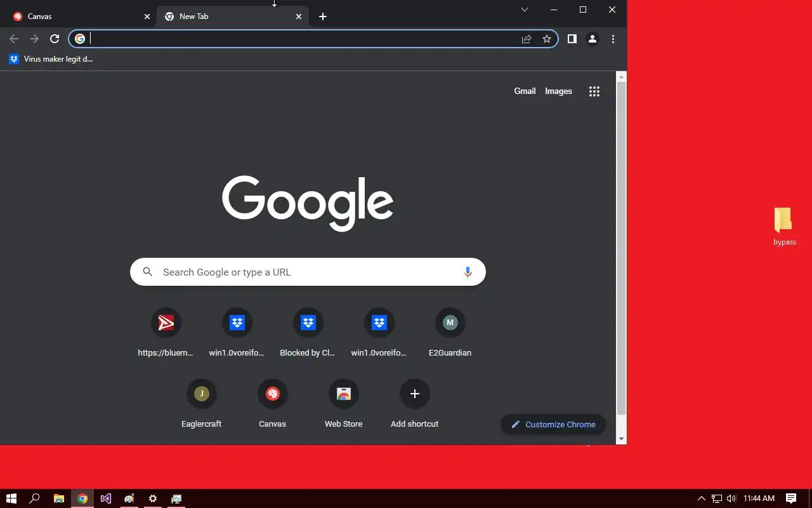Open the Eaglercraft shortcut
Screen dimensions: 812x508
click(202, 404)
